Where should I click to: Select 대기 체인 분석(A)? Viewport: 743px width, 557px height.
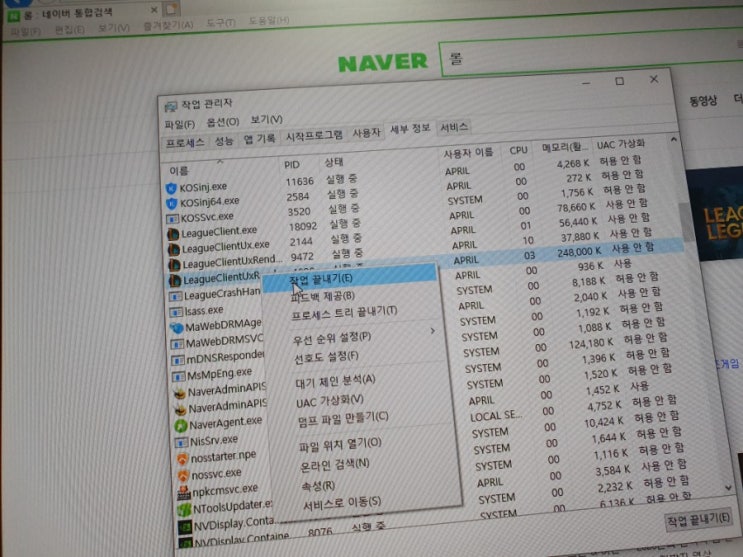click(x=336, y=381)
